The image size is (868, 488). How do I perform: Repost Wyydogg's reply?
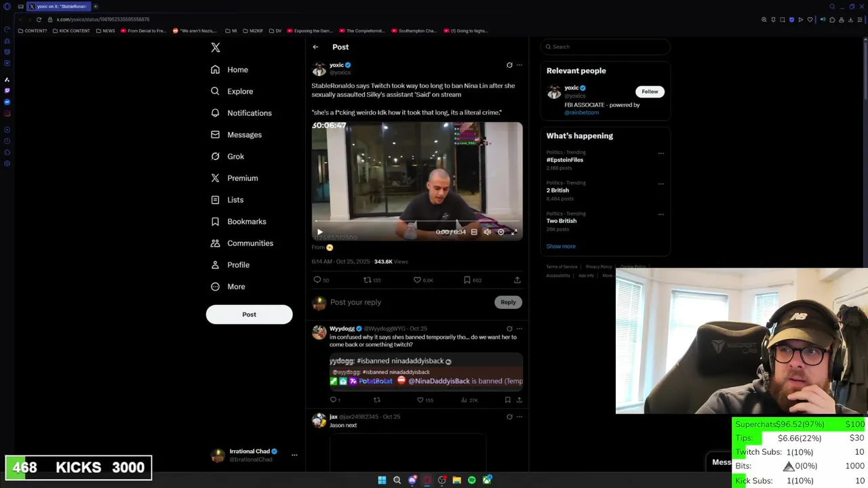point(376,400)
